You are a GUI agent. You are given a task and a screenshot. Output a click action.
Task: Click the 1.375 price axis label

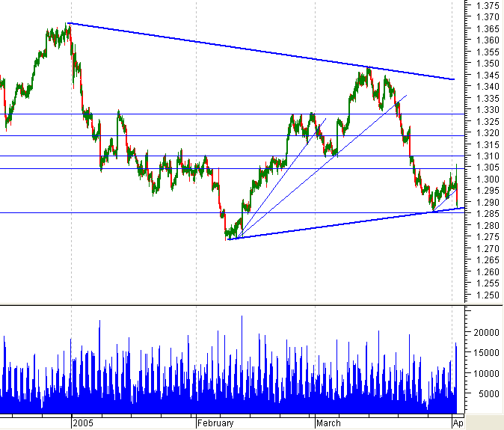point(488,5)
